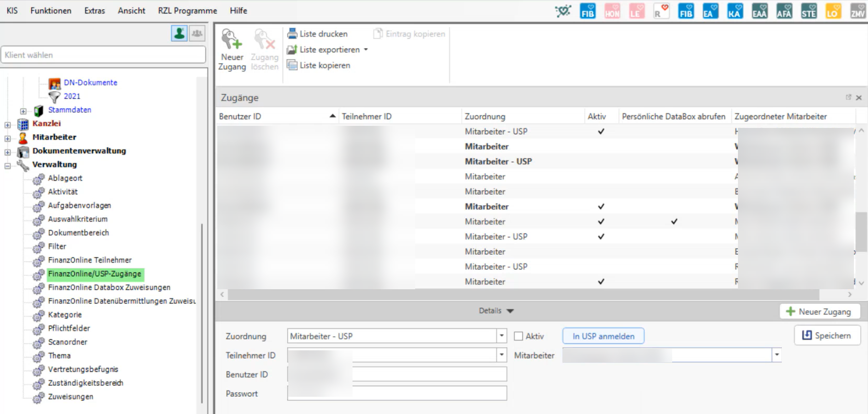Screen dimensions: 868x414
Task: Click the horizontal scrollbar of Zugänge list
Action: pyautogui.click(x=522, y=294)
